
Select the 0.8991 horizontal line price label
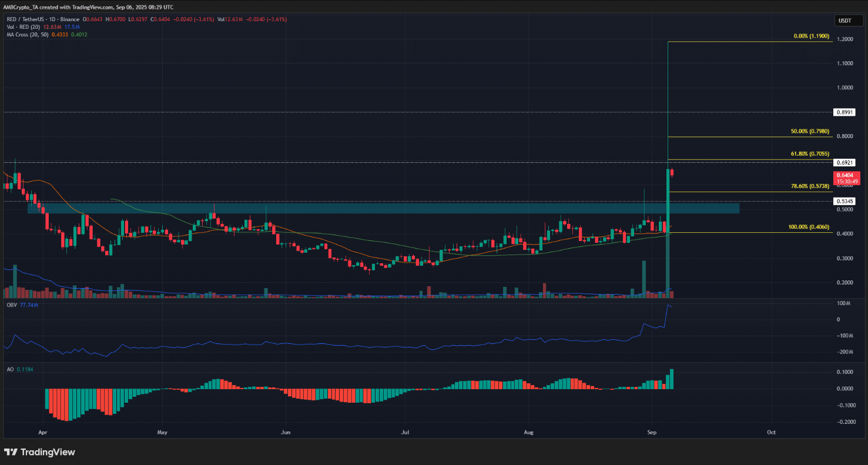pos(847,112)
